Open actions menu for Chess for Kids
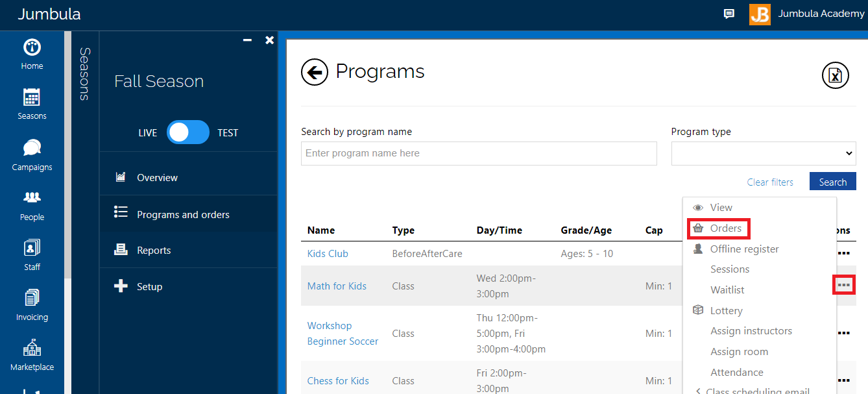The image size is (868, 394). 843,380
